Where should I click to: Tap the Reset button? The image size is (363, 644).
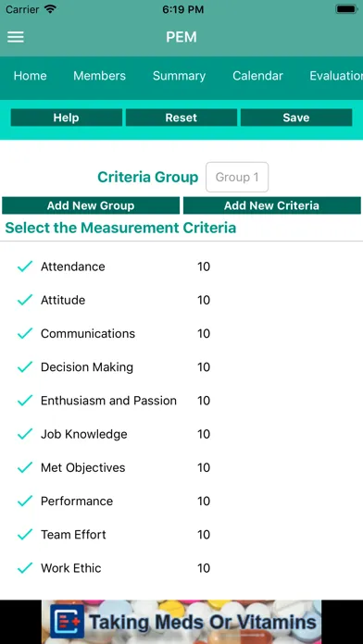[181, 118]
